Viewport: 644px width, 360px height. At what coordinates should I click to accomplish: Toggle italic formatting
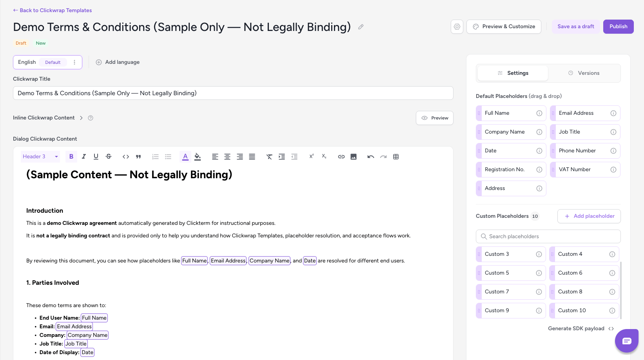pos(84,157)
